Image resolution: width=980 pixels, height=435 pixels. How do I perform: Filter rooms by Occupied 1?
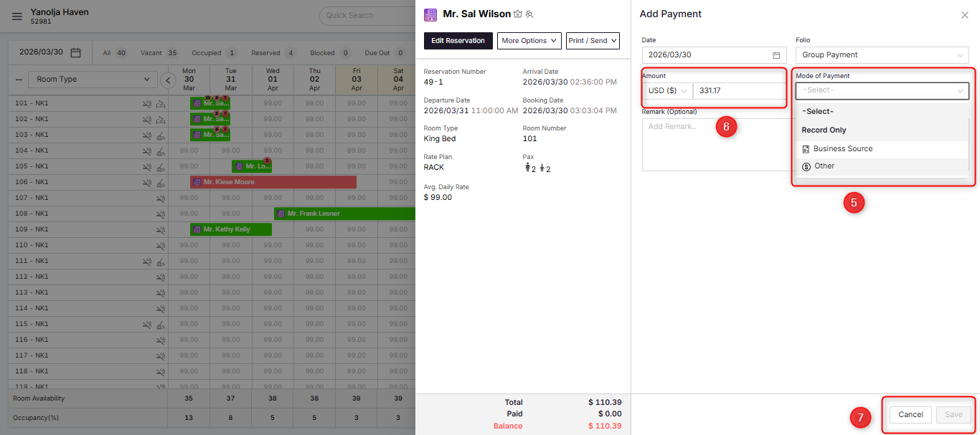(x=215, y=53)
